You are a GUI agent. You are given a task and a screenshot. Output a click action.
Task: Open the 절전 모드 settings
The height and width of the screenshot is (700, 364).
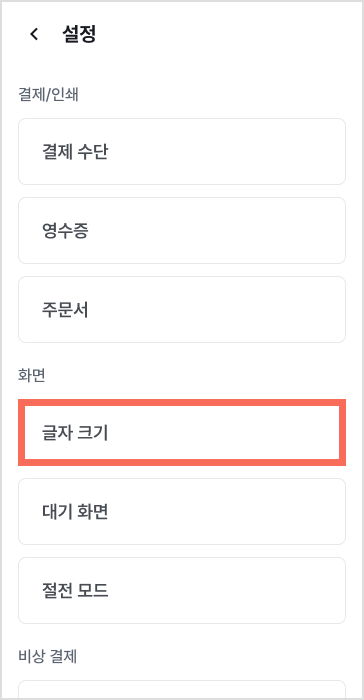182,590
